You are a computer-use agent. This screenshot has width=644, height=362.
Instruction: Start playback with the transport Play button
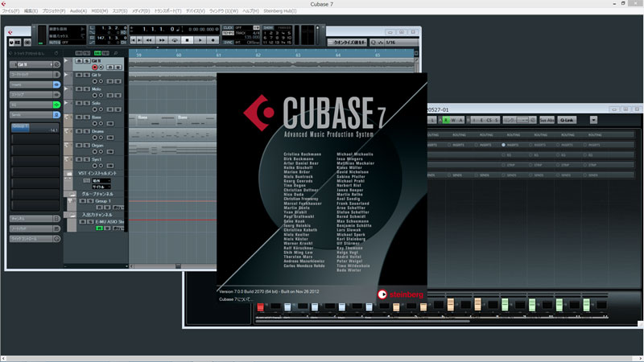pos(200,40)
